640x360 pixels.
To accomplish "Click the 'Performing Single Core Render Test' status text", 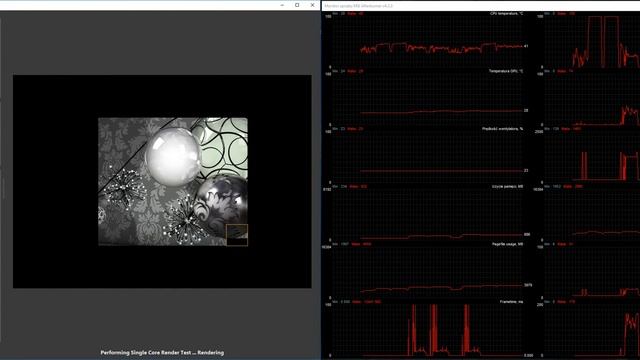I will point(162,353).
